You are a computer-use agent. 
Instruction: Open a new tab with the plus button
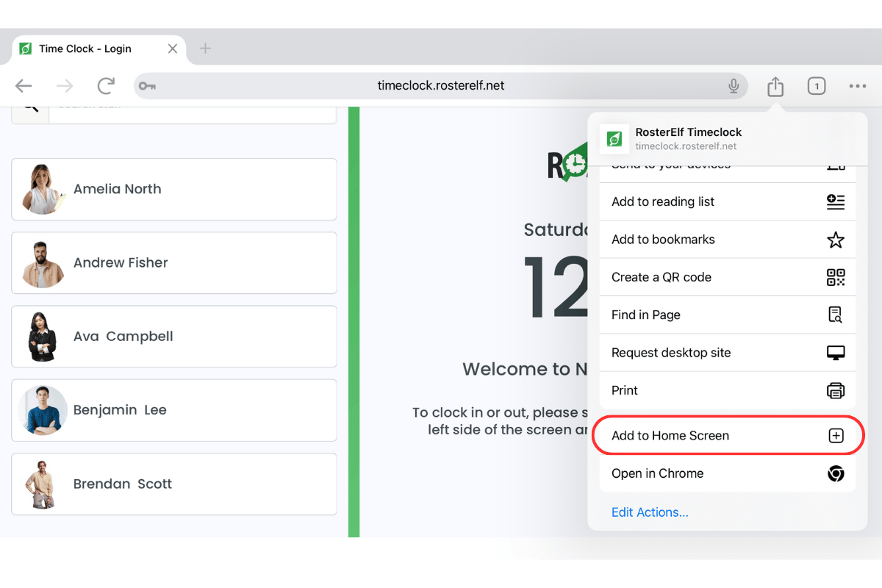(204, 49)
